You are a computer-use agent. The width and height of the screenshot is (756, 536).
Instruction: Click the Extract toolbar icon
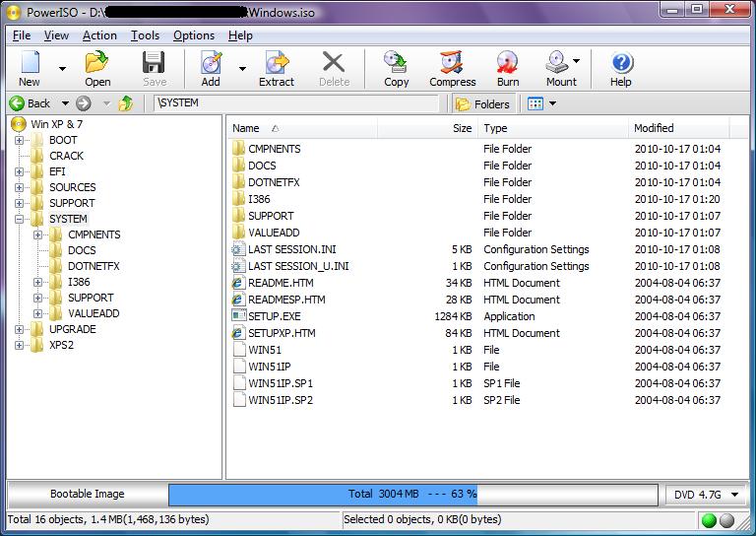[x=277, y=62]
